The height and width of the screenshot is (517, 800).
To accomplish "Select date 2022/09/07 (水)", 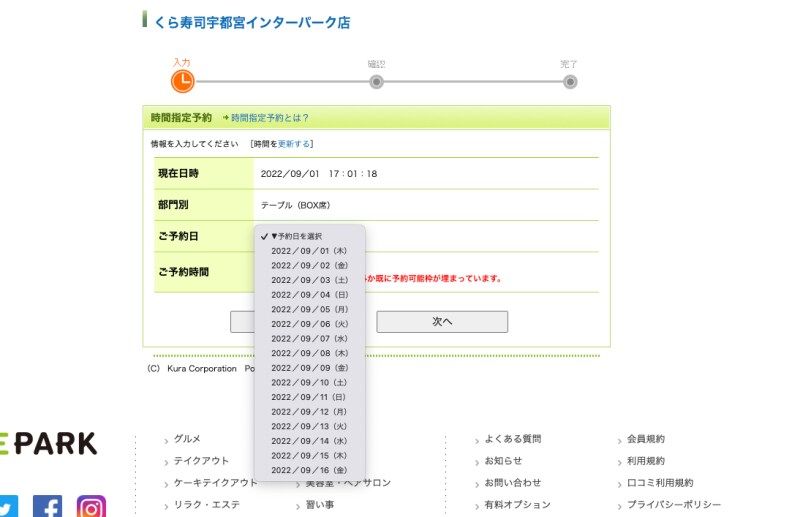I will point(310,339).
